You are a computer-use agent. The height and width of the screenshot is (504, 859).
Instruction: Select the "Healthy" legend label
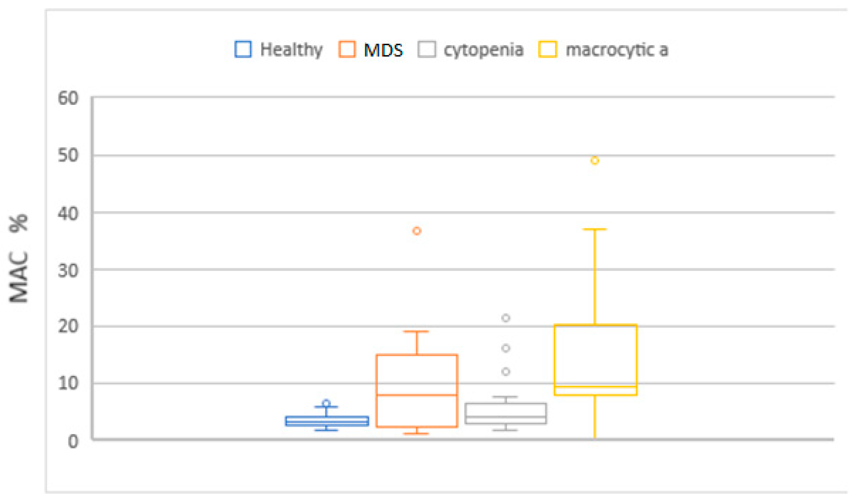pos(291,50)
